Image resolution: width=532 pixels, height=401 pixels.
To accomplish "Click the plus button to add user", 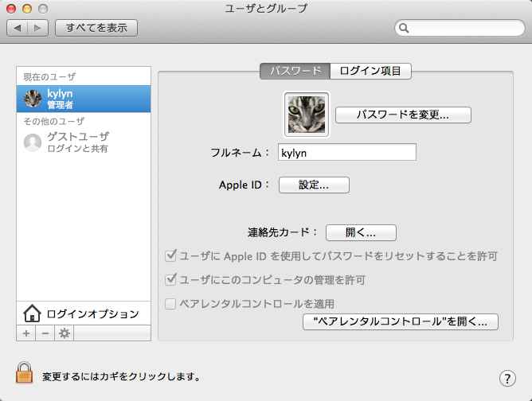I will coord(26,333).
